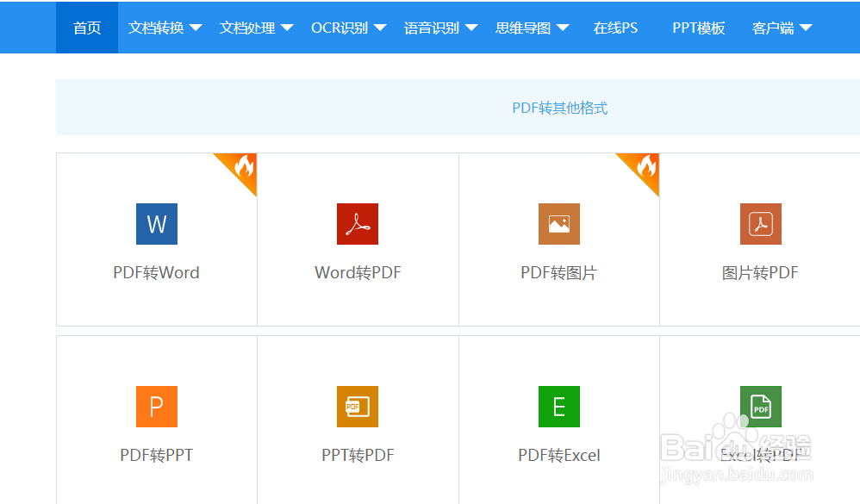The height and width of the screenshot is (504, 860).
Task: Select the 图片转PDF tool icon
Action: (761, 224)
